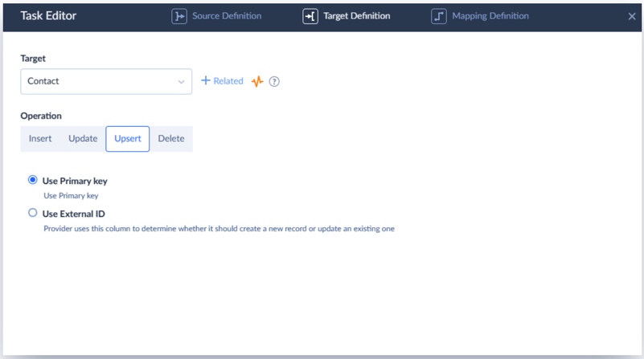This screenshot has width=644, height=359.
Task: Click the Mapping Definition icon
Action: pyautogui.click(x=439, y=16)
